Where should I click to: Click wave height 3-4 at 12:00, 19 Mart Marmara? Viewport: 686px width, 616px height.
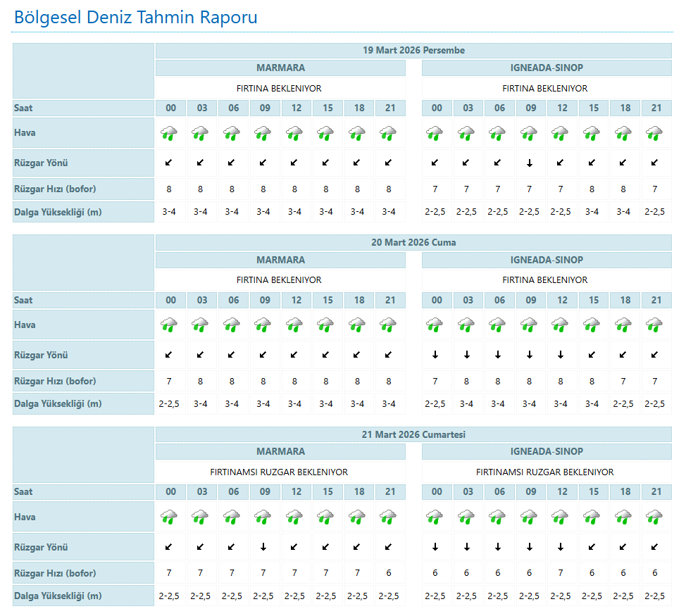(294, 212)
